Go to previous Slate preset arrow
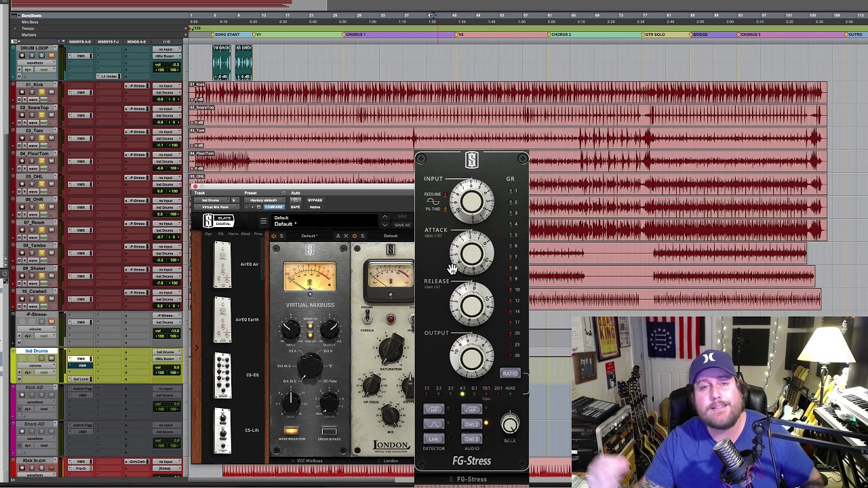The image size is (868, 488). [x=384, y=217]
